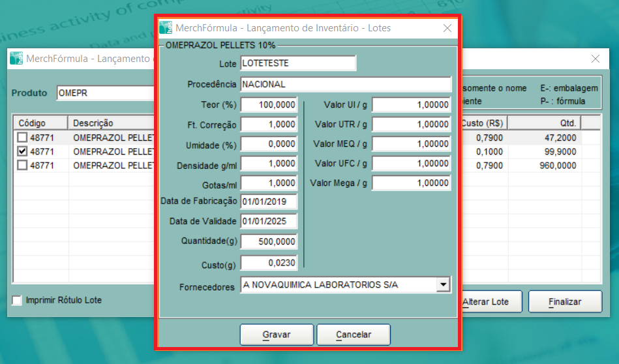Viewport: 619px width, 364px height.
Task: Check the first 48771 row checkbox
Action: click(x=23, y=137)
